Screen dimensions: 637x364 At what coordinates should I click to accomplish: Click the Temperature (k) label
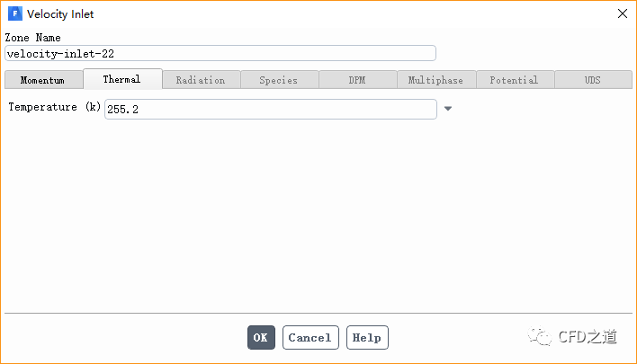tap(54, 108)
